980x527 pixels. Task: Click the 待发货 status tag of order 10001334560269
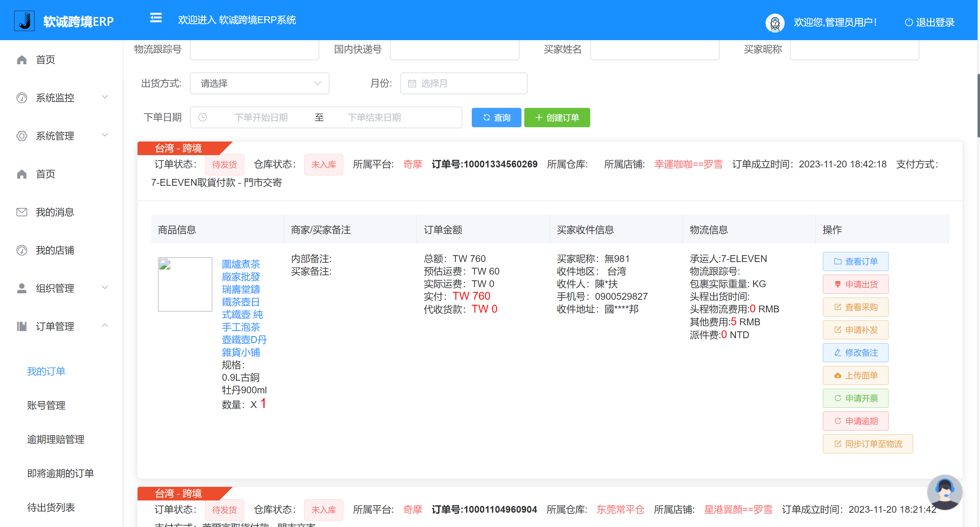coord(224,165)
